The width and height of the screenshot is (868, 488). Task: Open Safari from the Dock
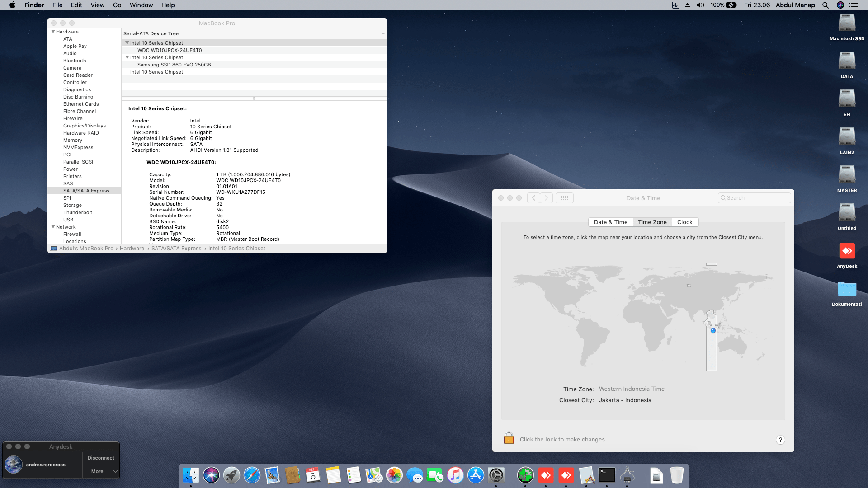[x=252, y=475]
